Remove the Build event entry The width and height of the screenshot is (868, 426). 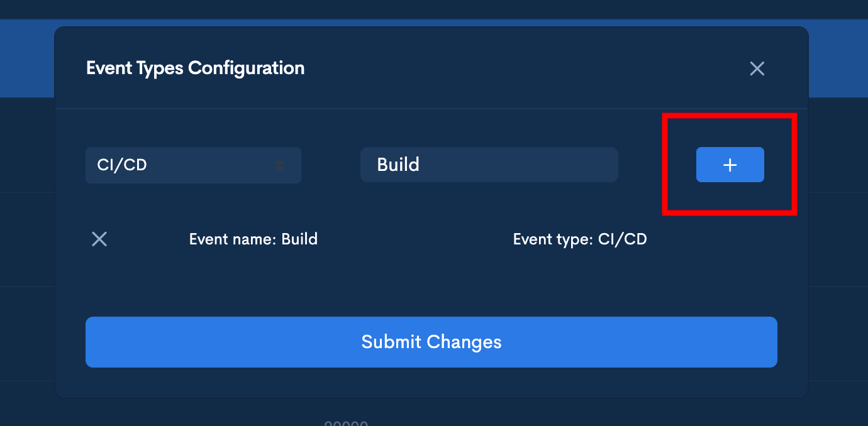pos(99,239)
